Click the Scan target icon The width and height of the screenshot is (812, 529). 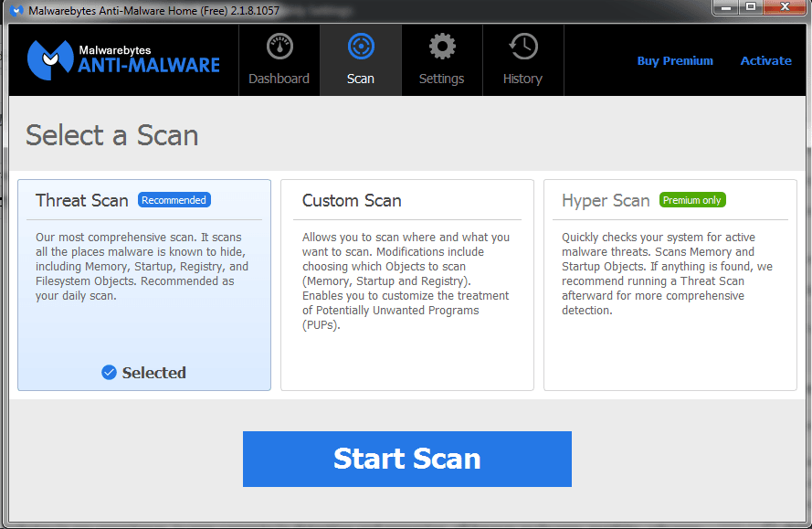361,47
